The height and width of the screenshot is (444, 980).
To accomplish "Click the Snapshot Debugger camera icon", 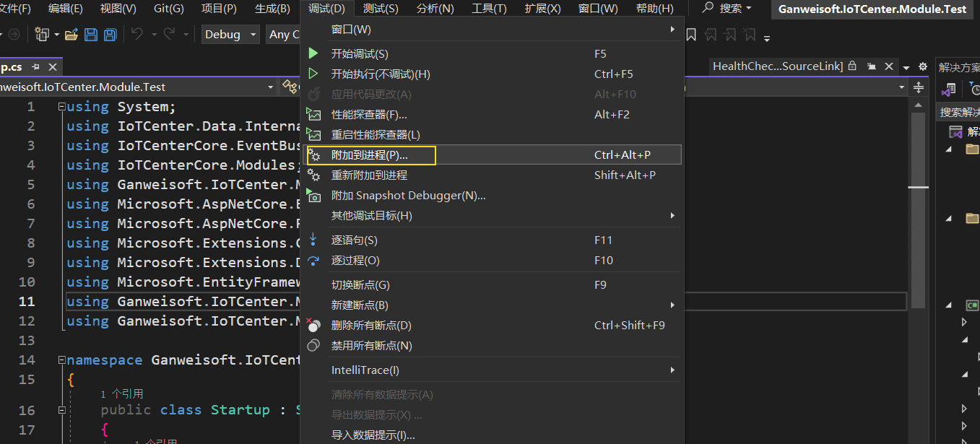I will click(313, 196).
